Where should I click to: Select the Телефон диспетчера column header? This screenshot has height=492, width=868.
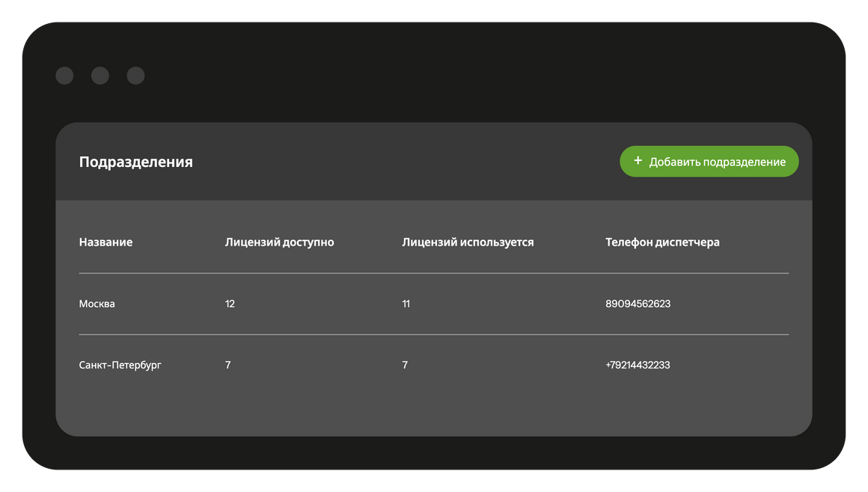pos(662,242)
